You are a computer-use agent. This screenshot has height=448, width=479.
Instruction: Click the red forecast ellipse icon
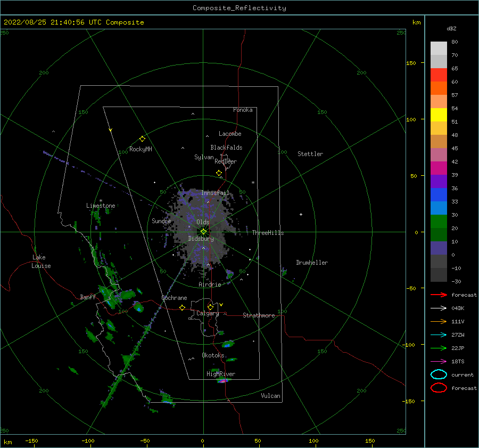click(439, 388)
